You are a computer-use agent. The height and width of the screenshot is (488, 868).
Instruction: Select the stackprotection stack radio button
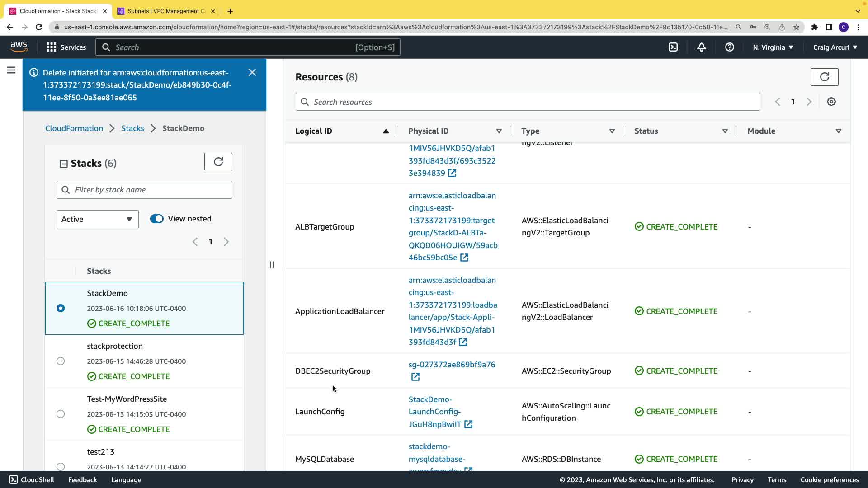tap(61, 361)
